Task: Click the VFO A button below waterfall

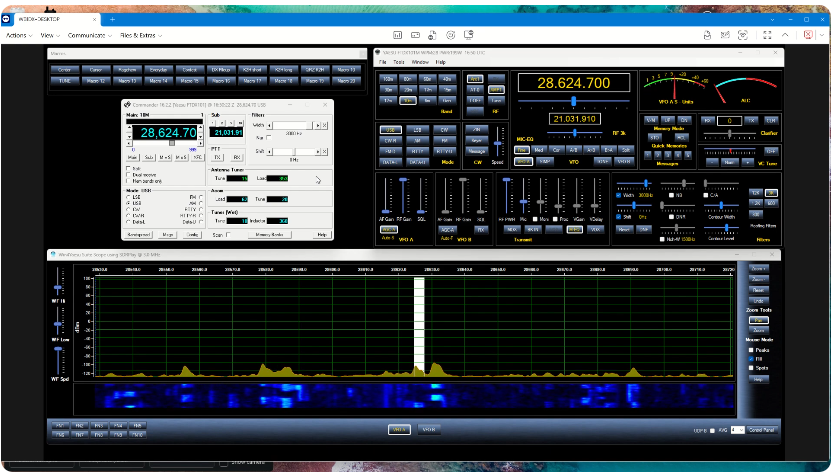Action: pos(399,429)
